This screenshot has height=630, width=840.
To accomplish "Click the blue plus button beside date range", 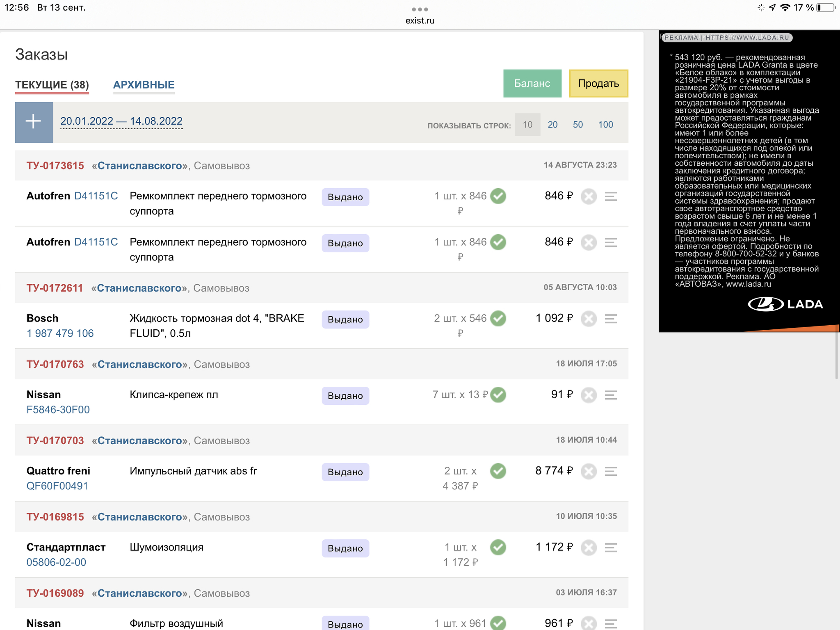I will [34, 122].
